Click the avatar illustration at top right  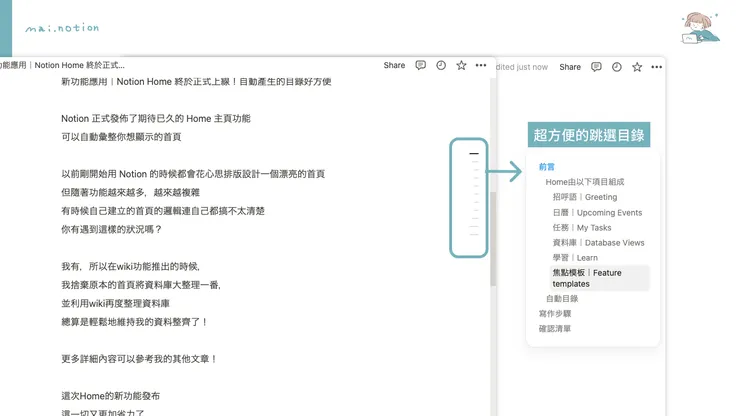pos(701,28)
